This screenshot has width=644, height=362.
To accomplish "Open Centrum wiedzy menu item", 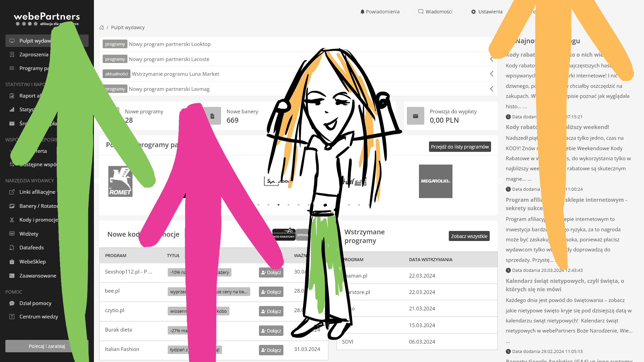I will (x=39, y=317).
